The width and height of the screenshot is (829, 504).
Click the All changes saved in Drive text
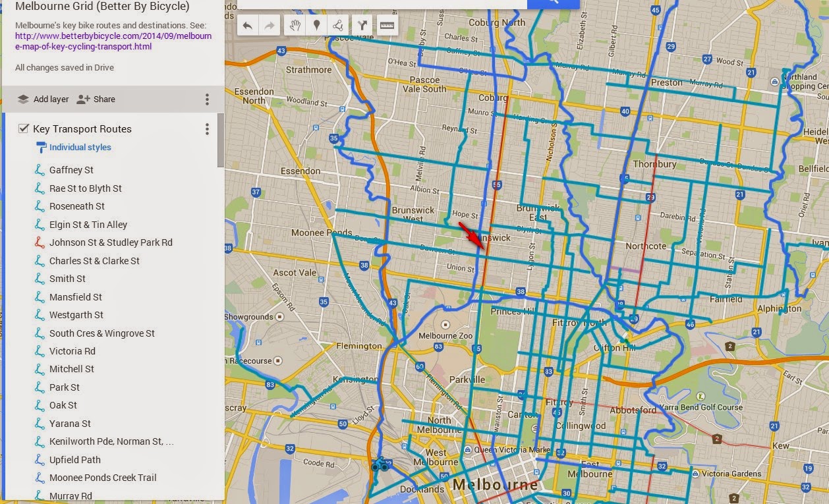point(65,67)
